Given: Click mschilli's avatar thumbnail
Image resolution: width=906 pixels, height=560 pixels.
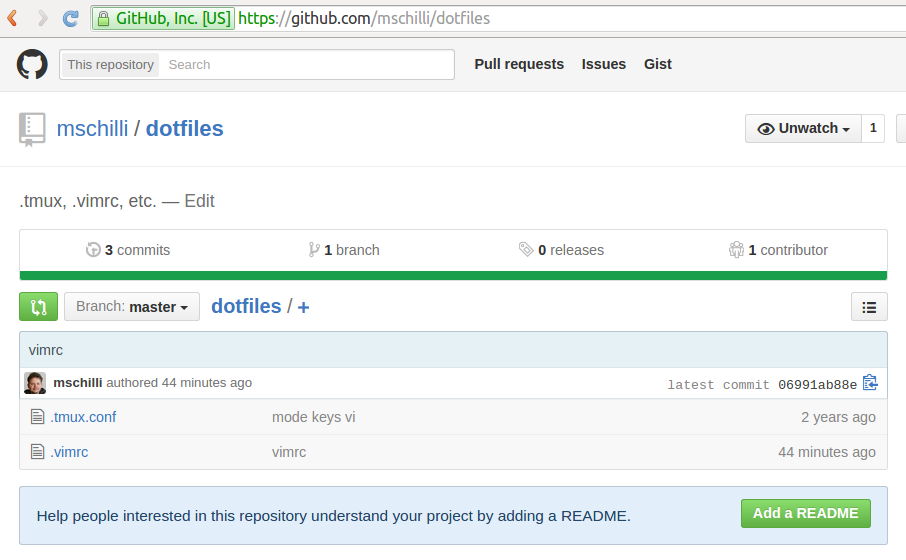Looking at the screenshot, I should coord(35,383).
